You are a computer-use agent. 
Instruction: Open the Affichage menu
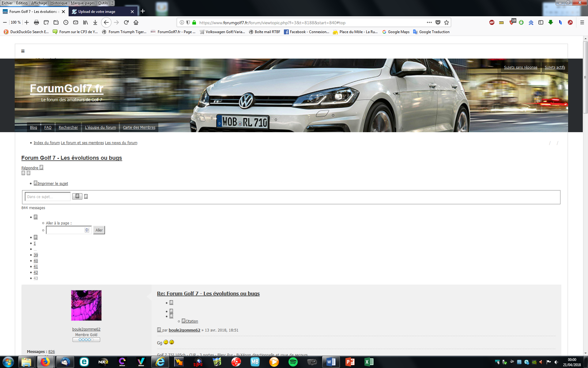pos(39,3)
